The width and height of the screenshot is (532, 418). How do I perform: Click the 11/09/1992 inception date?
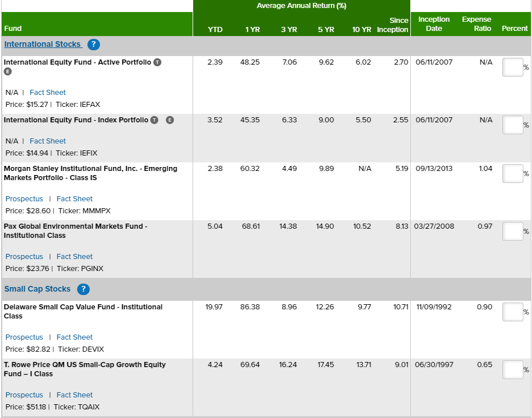434,307
